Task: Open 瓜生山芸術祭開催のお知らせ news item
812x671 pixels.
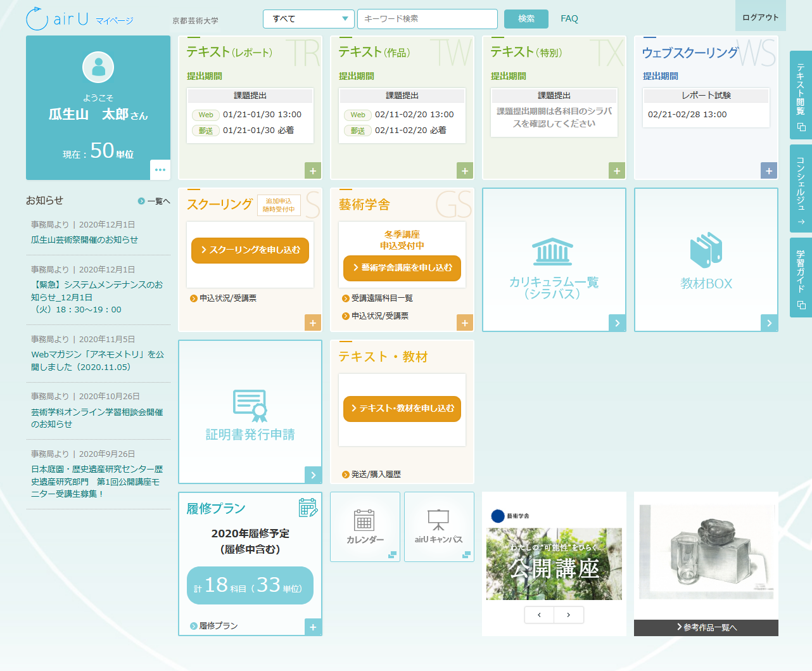Action: [x=85, y=240]
